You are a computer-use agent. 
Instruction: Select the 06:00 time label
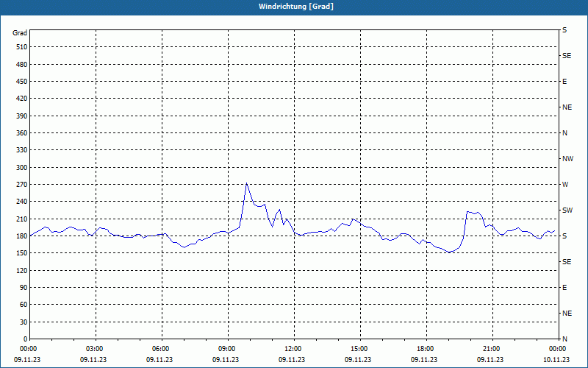click(x=159, y=349)
